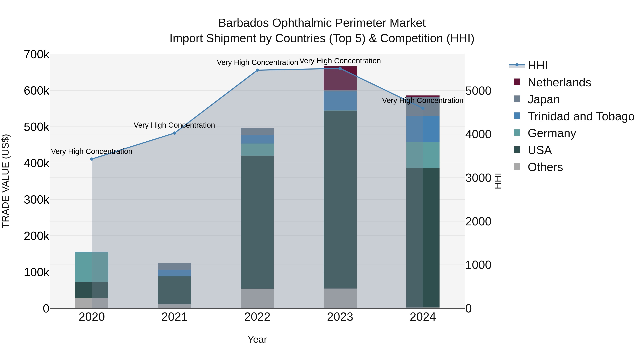Click the 700k y-axis tick label

click(36, 55)
